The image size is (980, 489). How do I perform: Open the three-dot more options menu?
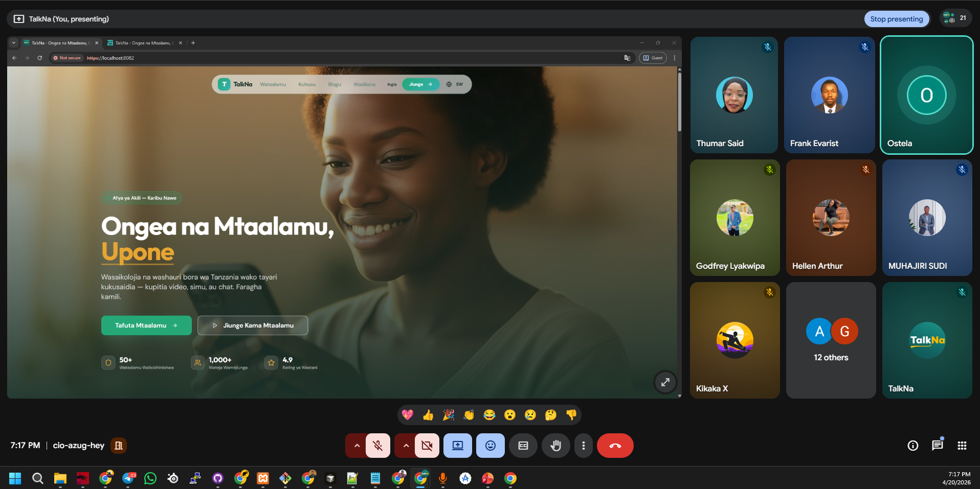pyautogui.click(x=583, y=446)
